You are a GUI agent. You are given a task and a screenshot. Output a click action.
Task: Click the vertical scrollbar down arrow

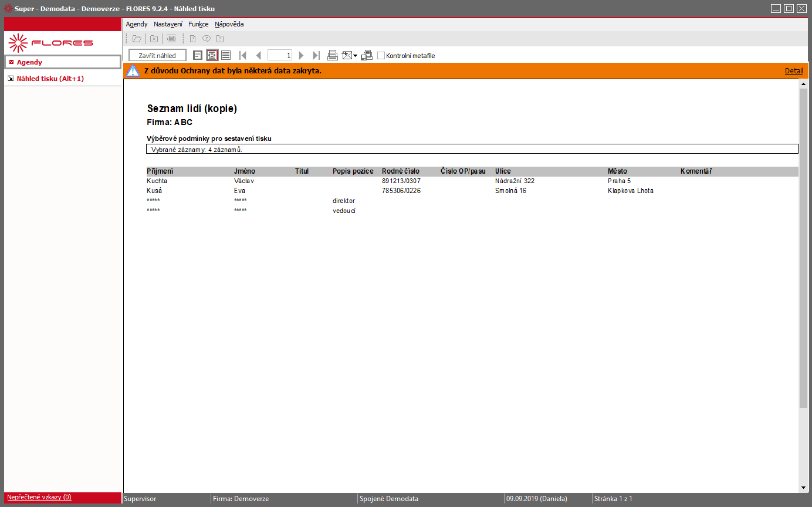(803, 488)
